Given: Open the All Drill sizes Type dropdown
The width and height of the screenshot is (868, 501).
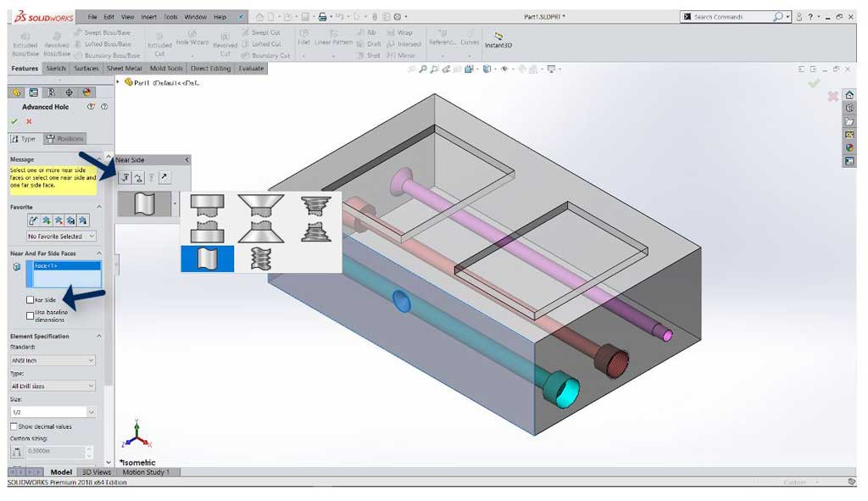Looking at the screenshot, I should point(53,386).
